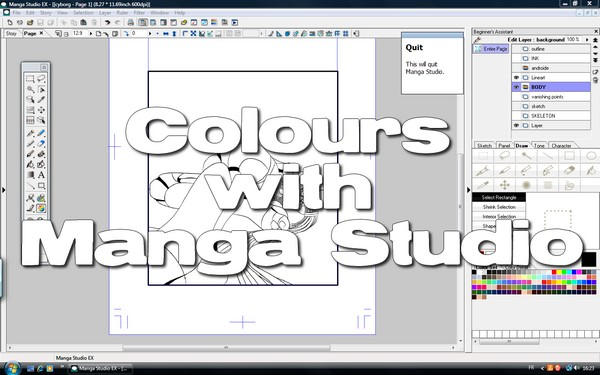This screenshot has width=600, height=375.
Task: Open the Selection menu
Action: pos(83,13)
